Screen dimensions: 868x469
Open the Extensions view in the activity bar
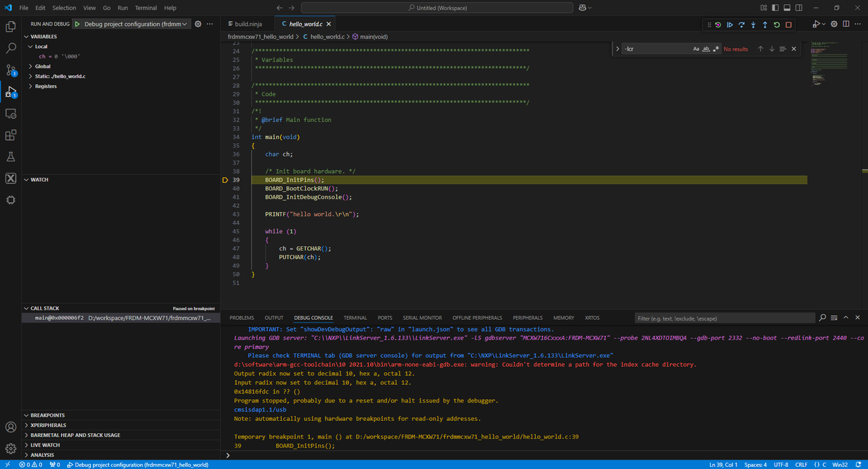(x=11, y=136)
